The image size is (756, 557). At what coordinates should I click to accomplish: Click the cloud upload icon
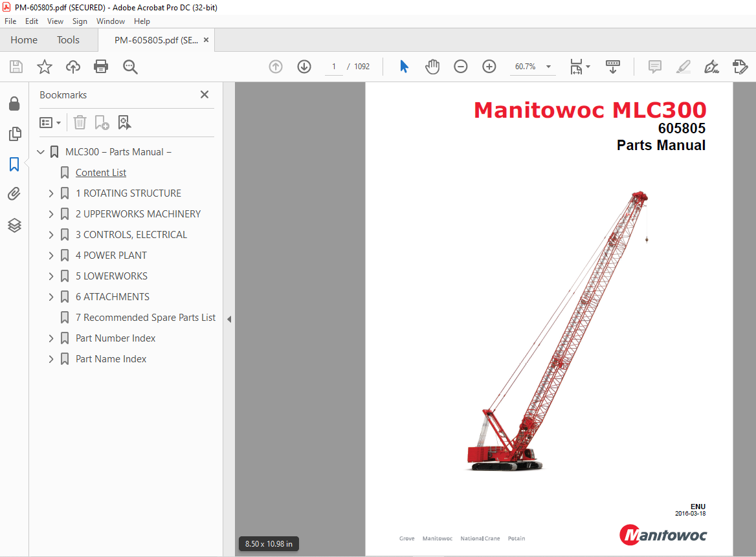coord(72,67)
